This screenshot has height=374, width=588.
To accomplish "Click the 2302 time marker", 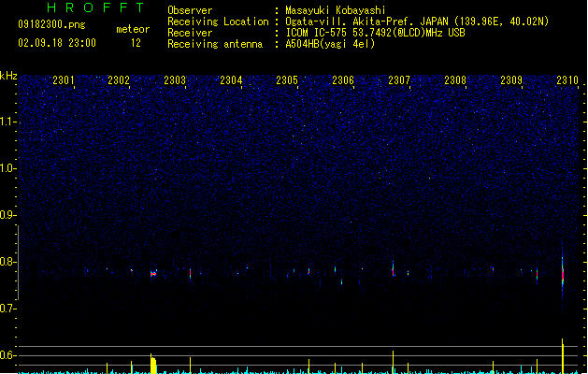I will pos(119,79).
